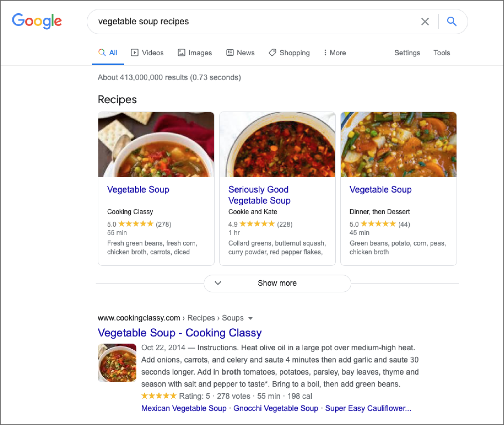Open the Videos search tab
This screenshot has width=504, height=425.
(x=147, y=53)
